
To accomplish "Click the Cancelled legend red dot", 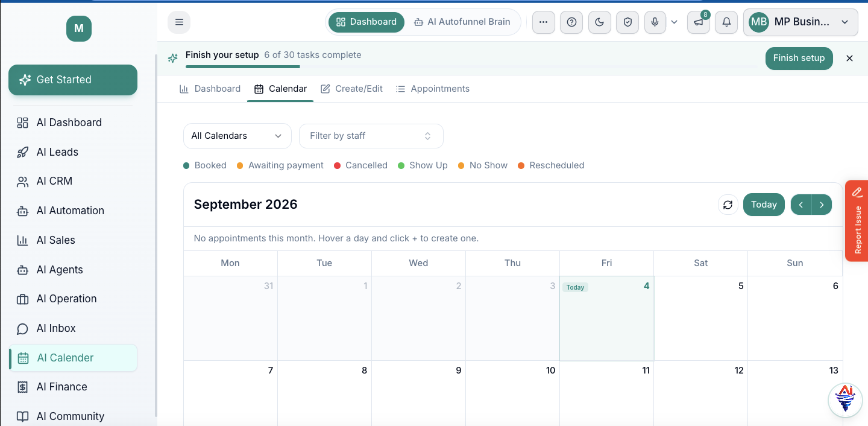I will [338, 165].
